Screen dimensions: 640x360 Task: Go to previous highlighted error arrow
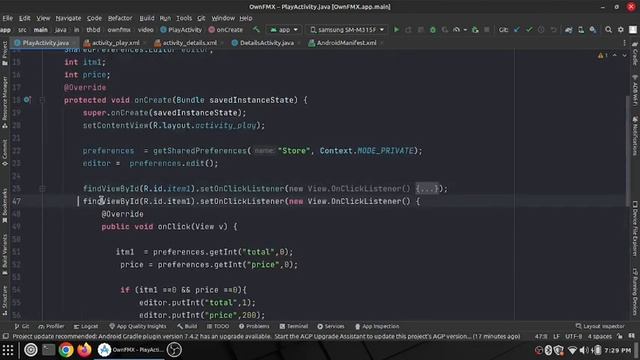click(x=615, y=55)
